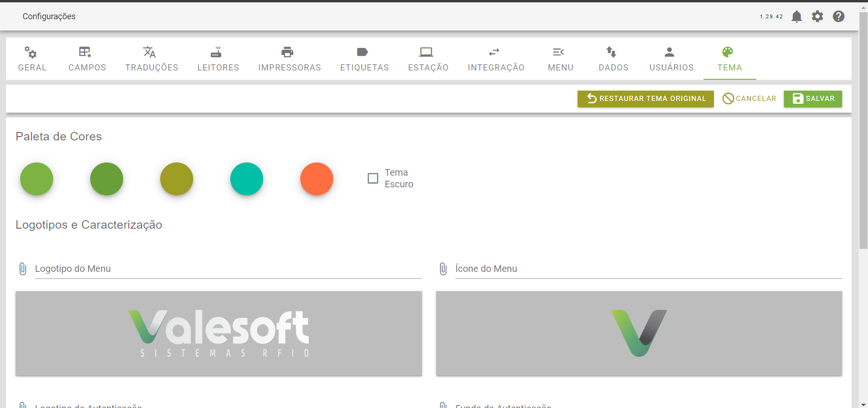Click the Tema palette icon
This screenshot has height=408, width=868.
(x=728, y=52)
